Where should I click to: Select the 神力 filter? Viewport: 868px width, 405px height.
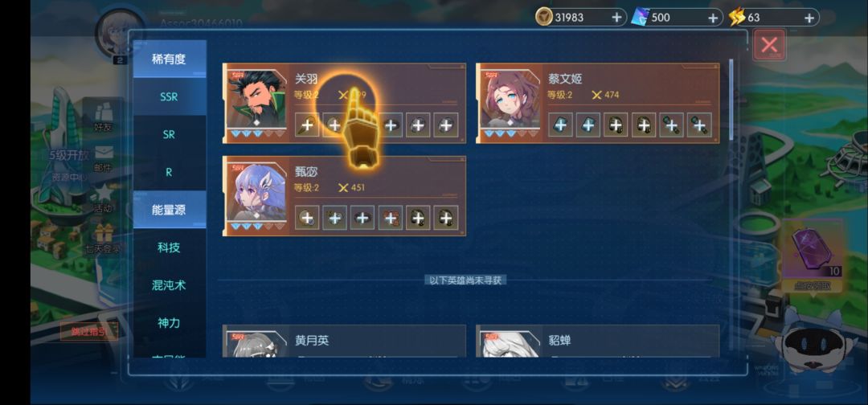[170, 322]
